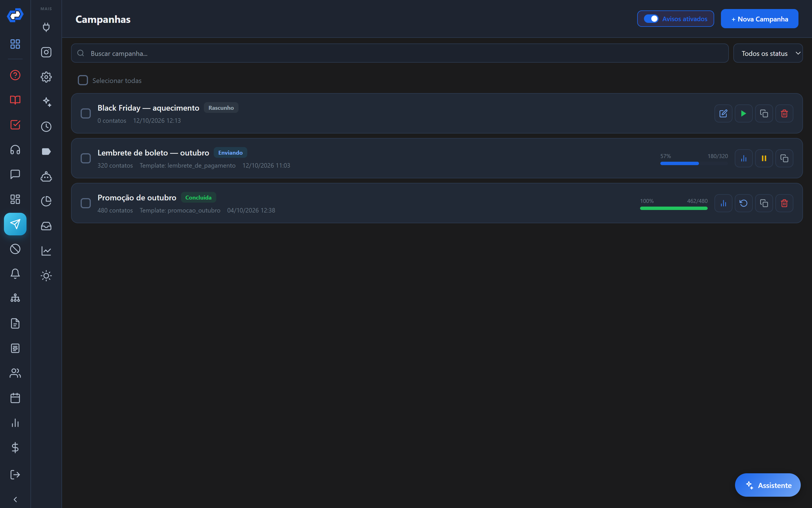
Task: Click the + Nova Campanha button
Action: [x=759, y=19]
